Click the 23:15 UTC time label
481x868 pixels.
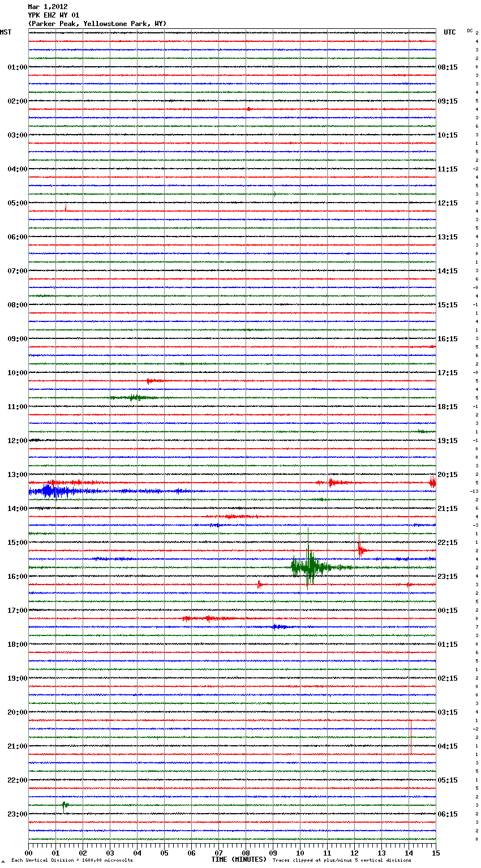click(448, 577)
